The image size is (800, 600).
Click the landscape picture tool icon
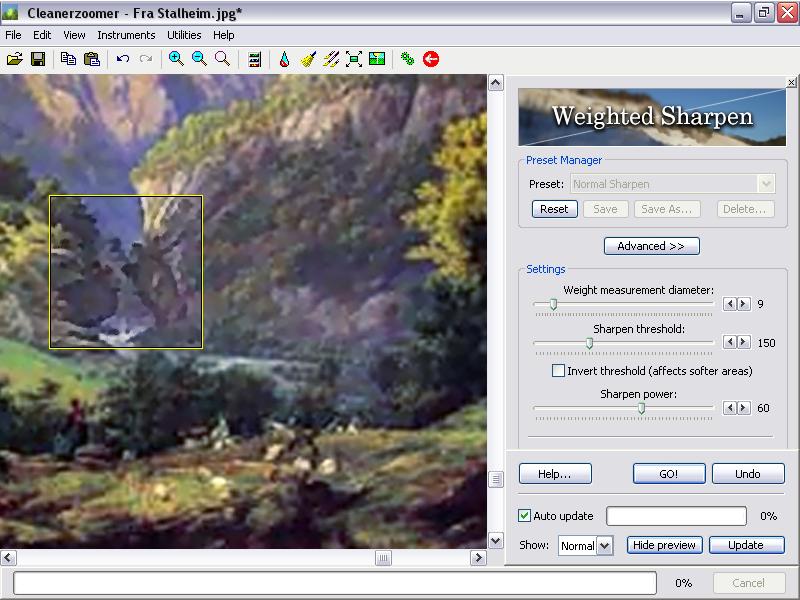[377, 59]
